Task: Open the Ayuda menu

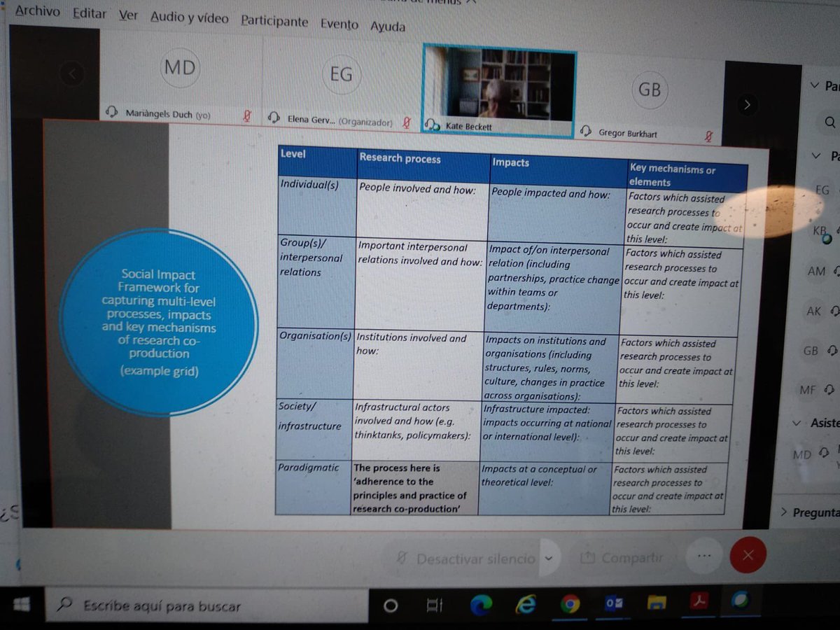Action: pos(387,26)
